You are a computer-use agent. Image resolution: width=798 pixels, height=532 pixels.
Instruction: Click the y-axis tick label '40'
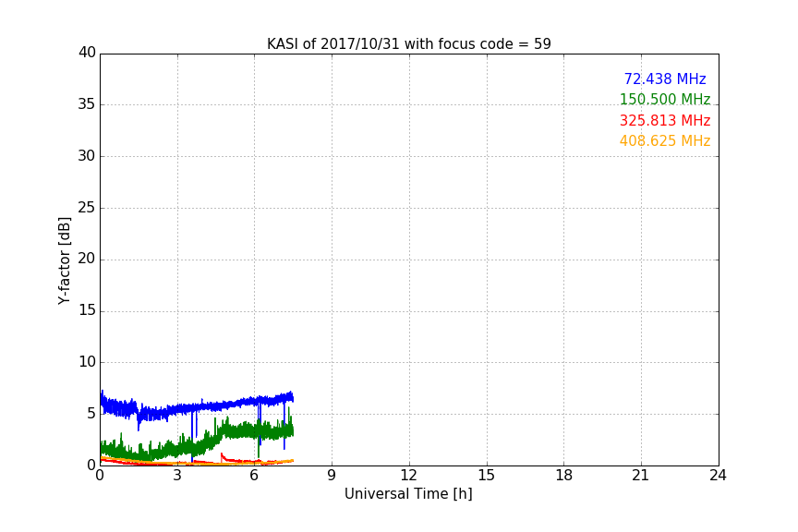87,53
